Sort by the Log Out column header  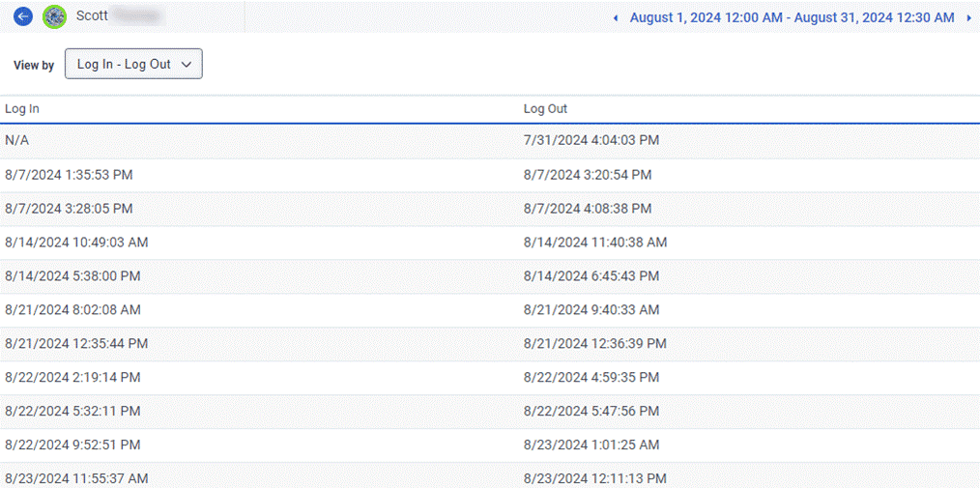[x=545, y=109]
